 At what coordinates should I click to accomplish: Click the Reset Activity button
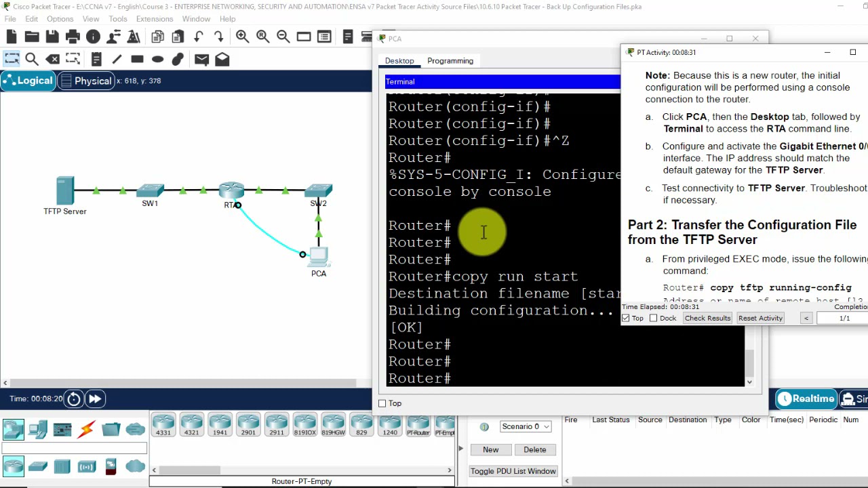(x=760, y=318)
